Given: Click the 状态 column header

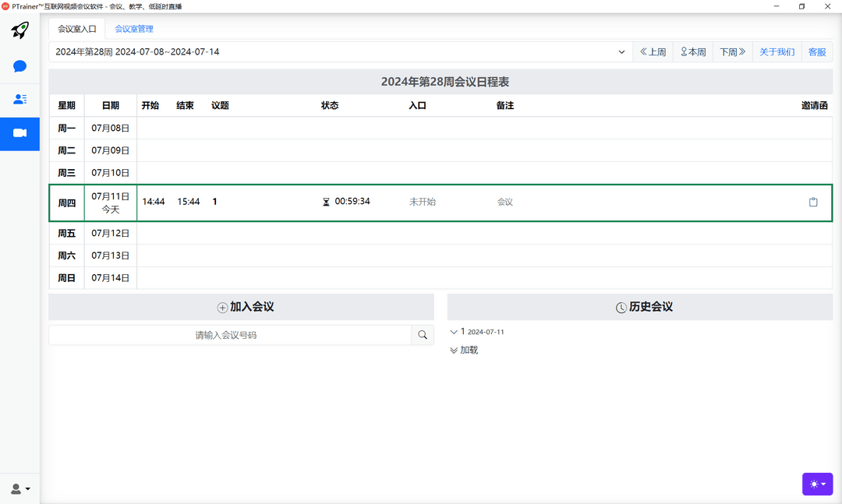Looking at the screenshot, I should coord(330,106).
